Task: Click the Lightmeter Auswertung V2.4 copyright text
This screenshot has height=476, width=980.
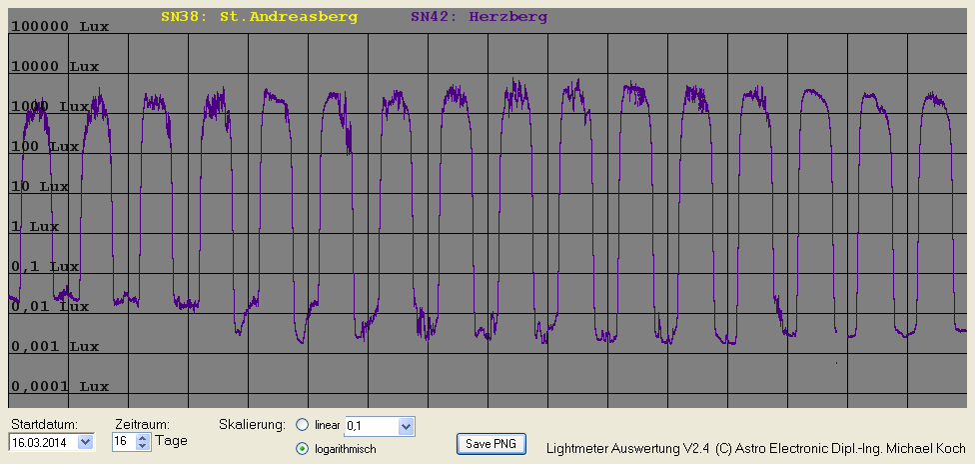Action: [755, 448]
